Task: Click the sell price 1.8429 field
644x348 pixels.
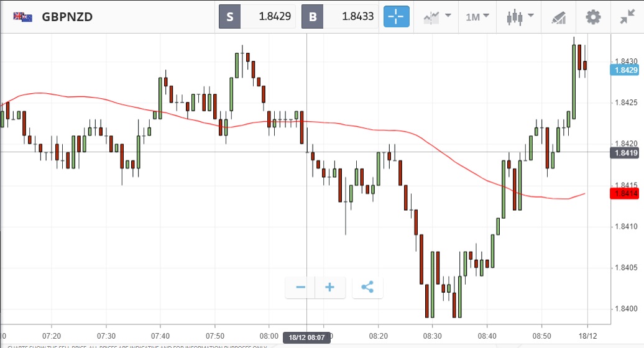Action: [x=268, y=17]
